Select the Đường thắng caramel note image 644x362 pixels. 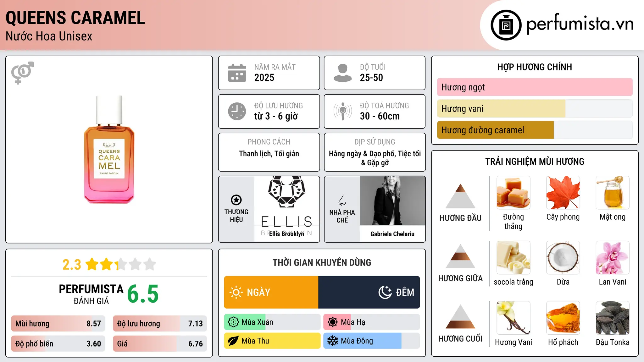pyautogui.click(x=514, y=193)
